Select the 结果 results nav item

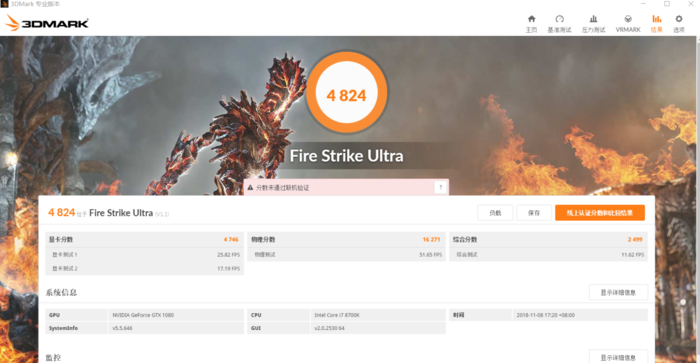[657, 24]
